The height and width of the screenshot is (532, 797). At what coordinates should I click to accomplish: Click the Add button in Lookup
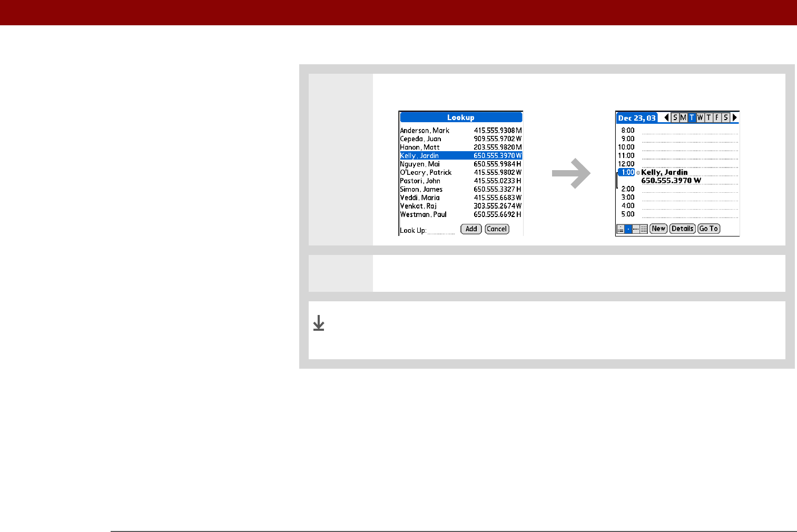[471, 229]
